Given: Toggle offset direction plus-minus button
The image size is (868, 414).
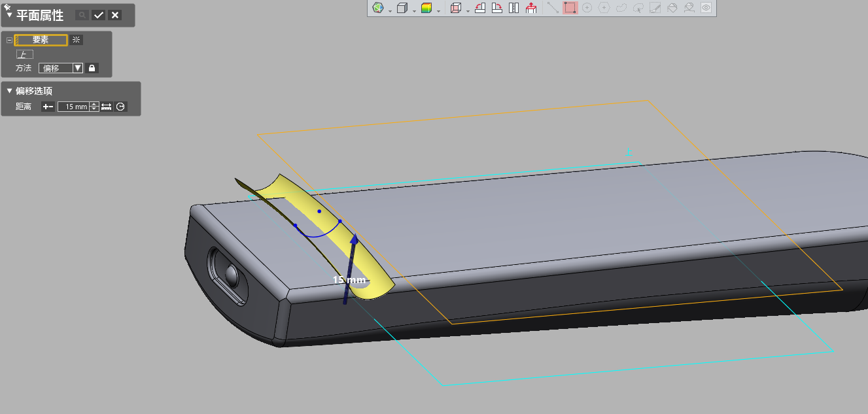Looking at the screenshot, I should pos(48,107).
